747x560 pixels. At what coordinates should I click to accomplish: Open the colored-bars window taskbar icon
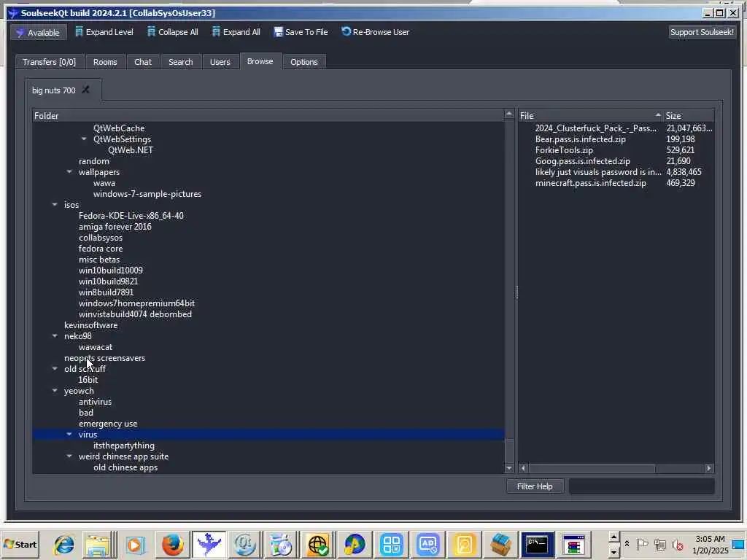(573, 544)
